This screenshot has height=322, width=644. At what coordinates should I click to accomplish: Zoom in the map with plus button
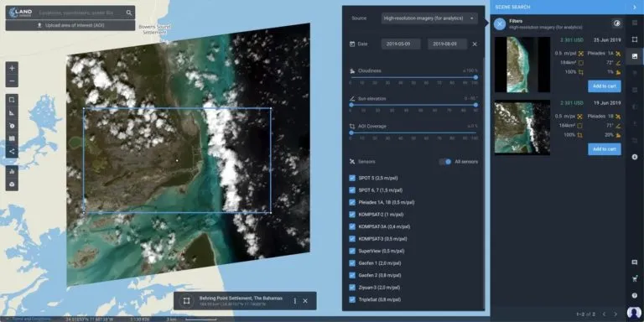[12, 68]
